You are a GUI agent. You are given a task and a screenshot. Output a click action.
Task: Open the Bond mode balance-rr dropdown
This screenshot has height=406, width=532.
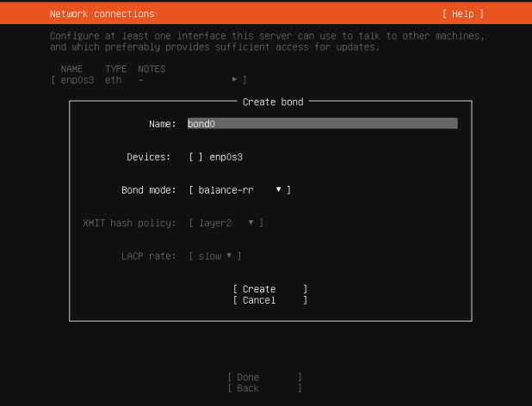tap(239, 190)
